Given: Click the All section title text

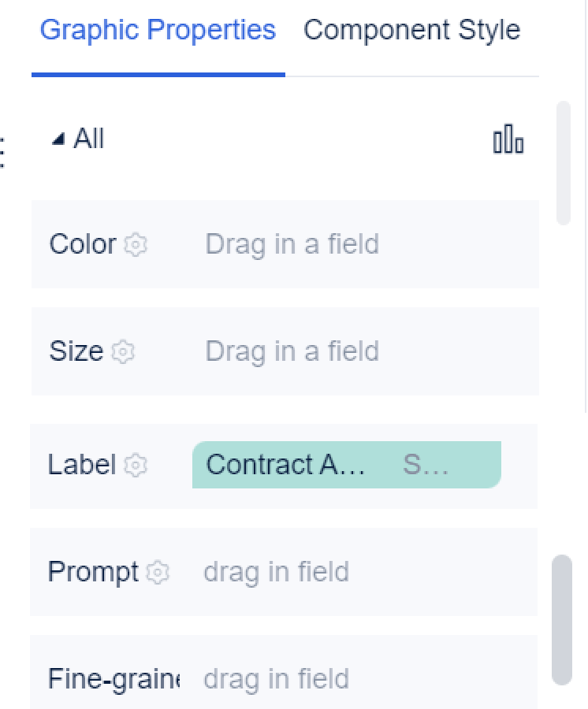Looking at the screenshot, I should tap(88, 139).
